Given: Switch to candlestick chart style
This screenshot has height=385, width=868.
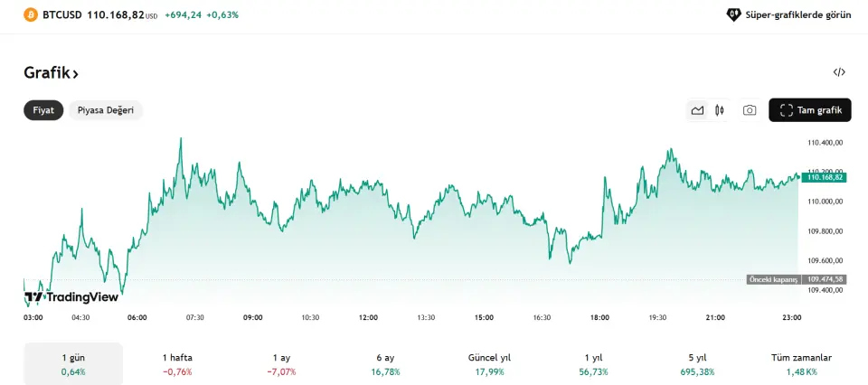Looking at the screenshot, I should pos(720,110).
